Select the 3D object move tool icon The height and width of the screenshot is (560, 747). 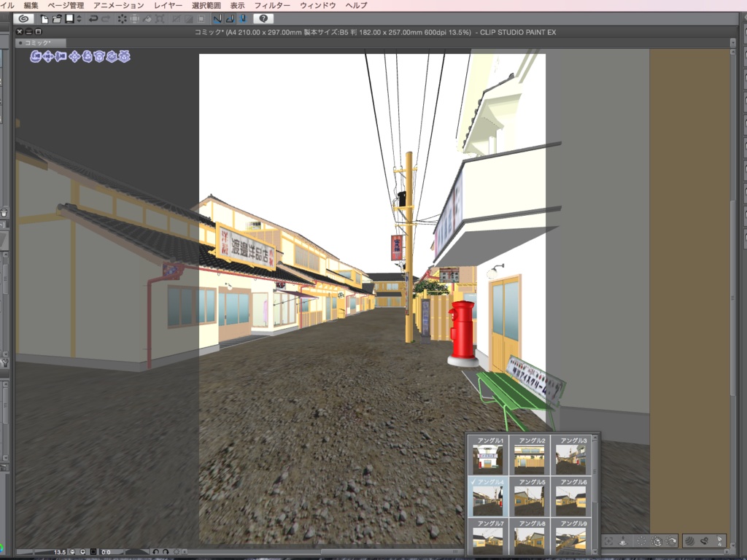pos(74,56)
